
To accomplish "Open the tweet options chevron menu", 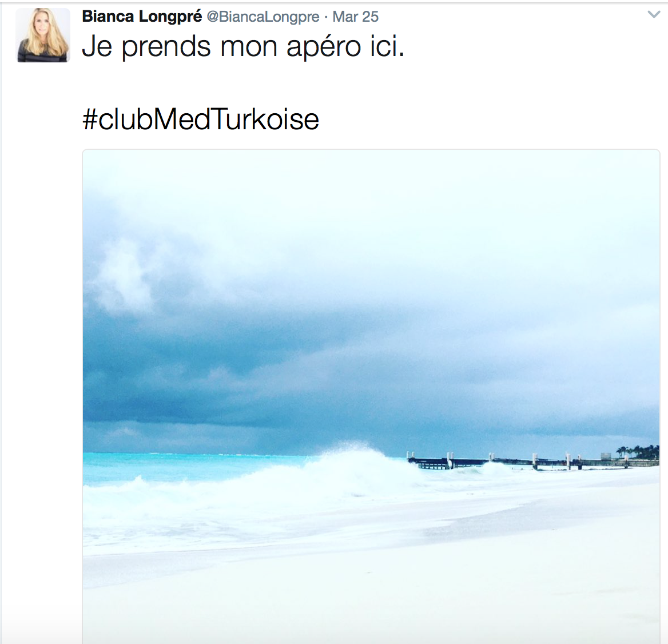I will pyautogui.click(x=654, y=14).
